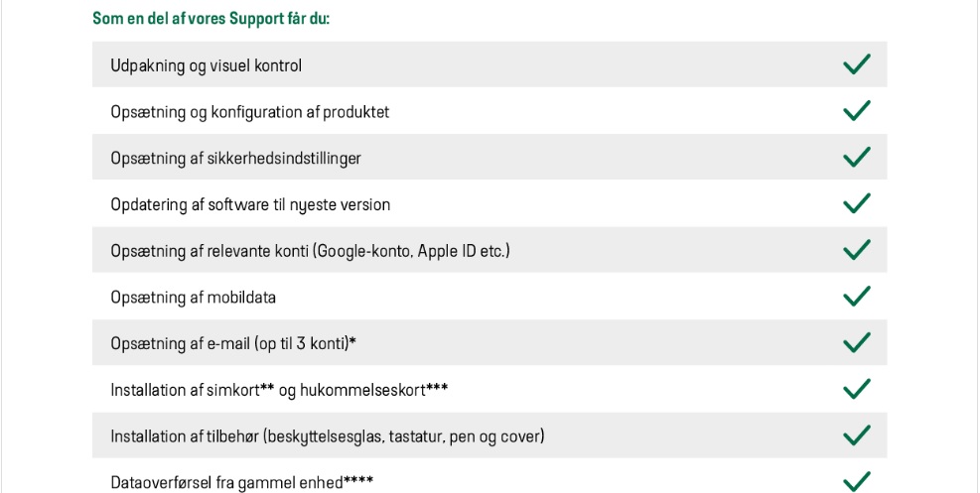Click 'Opsætning og konfiguration af produktet' text
Screen dimensions: 980x493
249,112
